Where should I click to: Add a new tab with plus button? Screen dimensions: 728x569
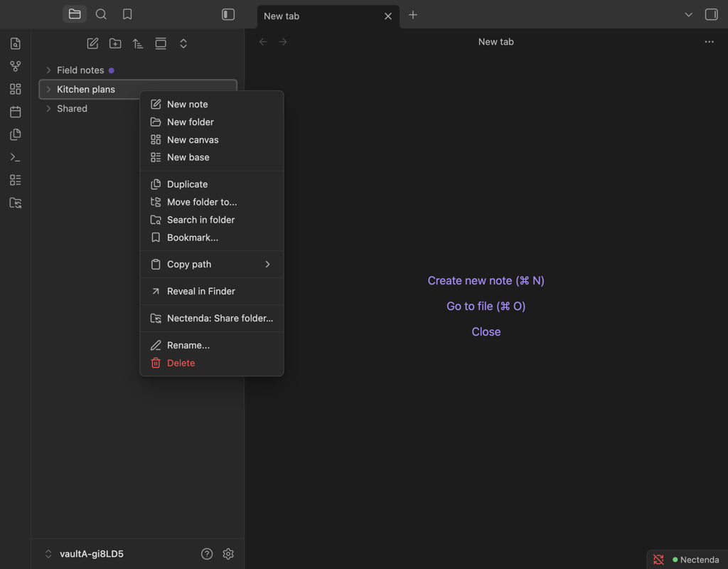413,15
